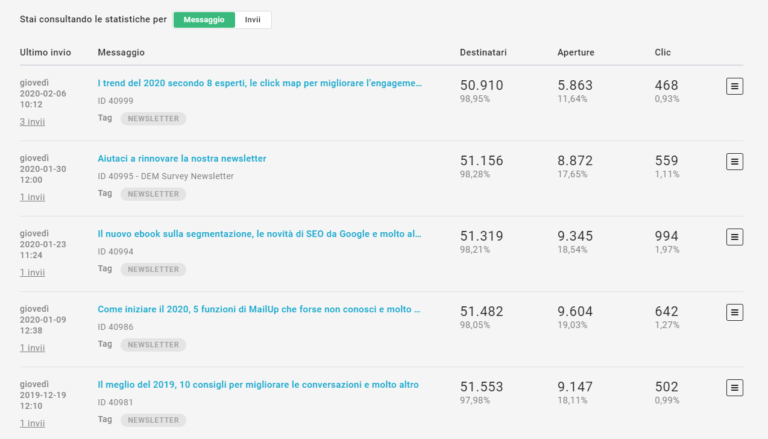Screen dimensions: 768x439
Task: Open 'I trend del 2020 secondo 8 esperti' message
Action: click(260, 83)
